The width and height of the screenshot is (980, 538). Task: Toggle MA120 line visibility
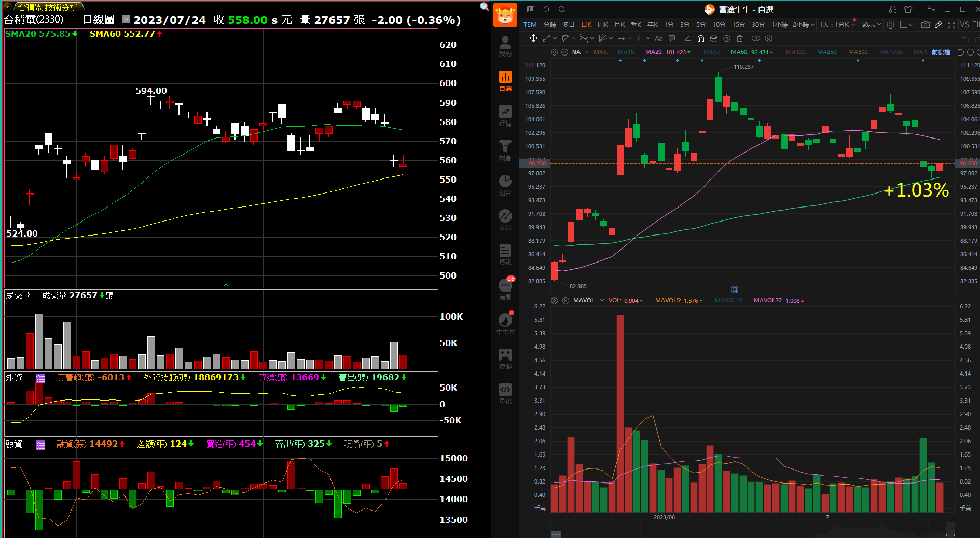(x=796, y=52)
